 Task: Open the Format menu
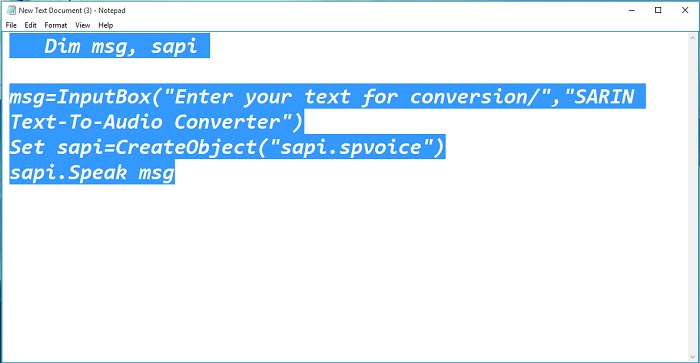pyautogui.click(x=56, y=25)
